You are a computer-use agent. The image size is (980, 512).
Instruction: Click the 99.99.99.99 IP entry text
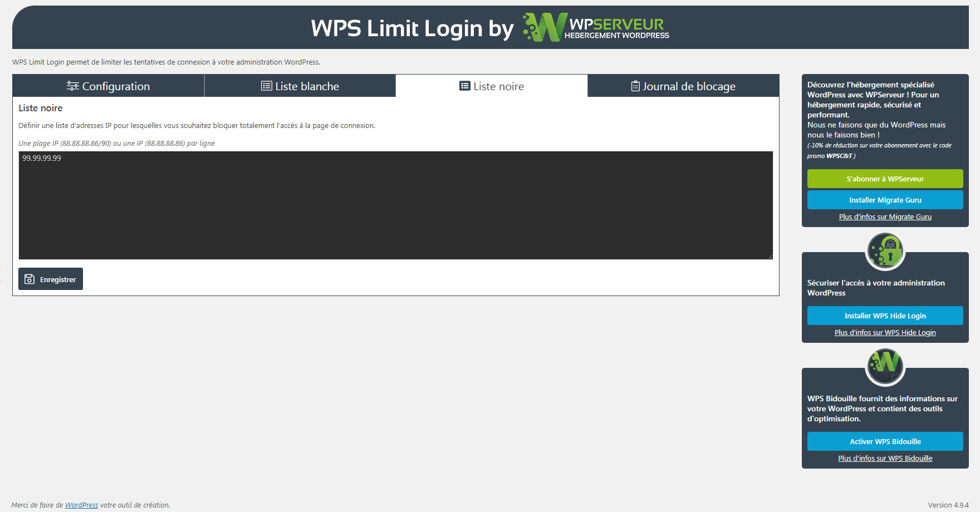[x=42, y=158]
